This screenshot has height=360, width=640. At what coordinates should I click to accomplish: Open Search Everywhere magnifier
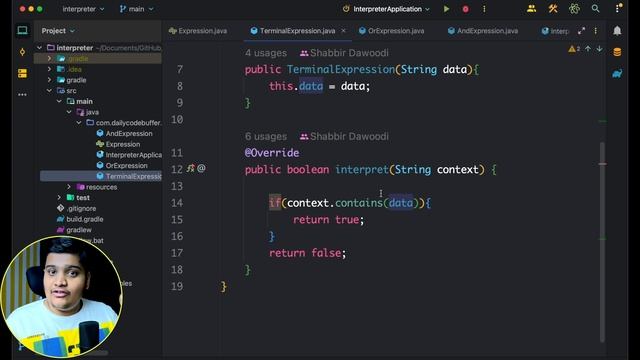[x=596, y=8]
